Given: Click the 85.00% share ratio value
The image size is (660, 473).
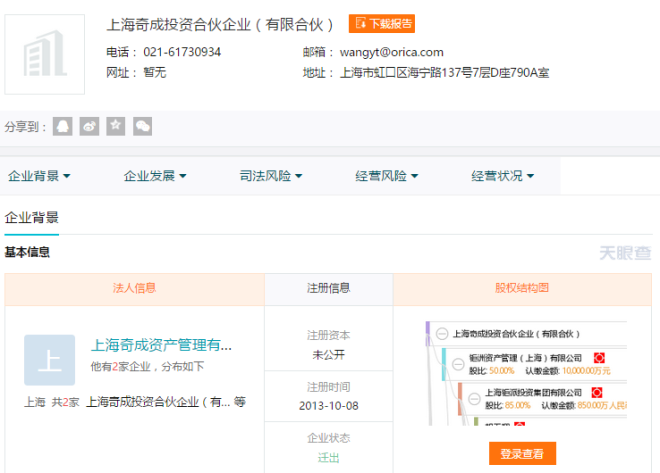Looking at the screenshot, I should coord(518,405).
